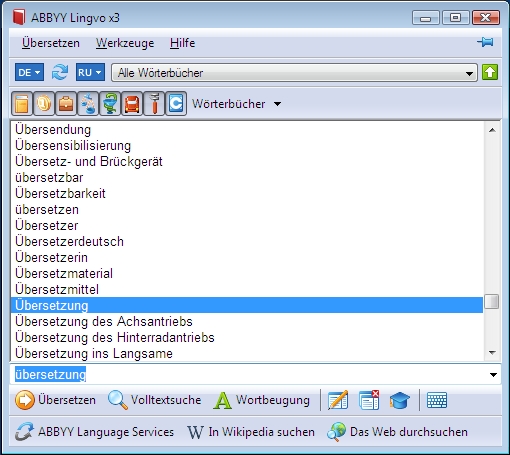Select Übersetzung ins Langsame
Image resolution: width=510 pixels, height=455 pixels.
click(x=247, y=354)
